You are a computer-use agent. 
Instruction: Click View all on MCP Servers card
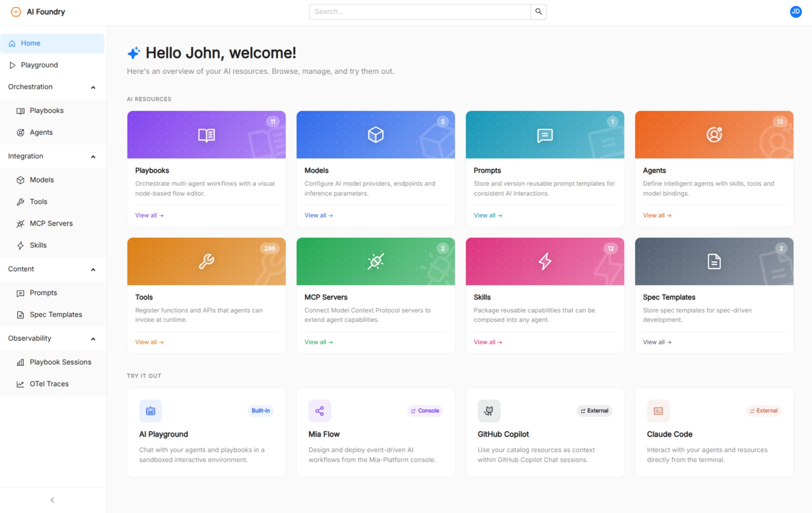(x=319, y=342)
